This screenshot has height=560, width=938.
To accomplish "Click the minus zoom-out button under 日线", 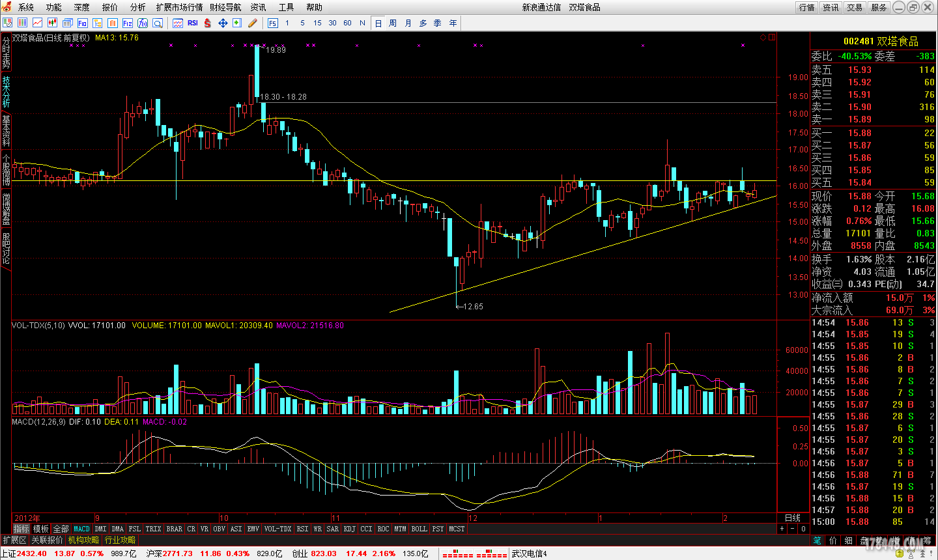I will click(x=793, y=529).
